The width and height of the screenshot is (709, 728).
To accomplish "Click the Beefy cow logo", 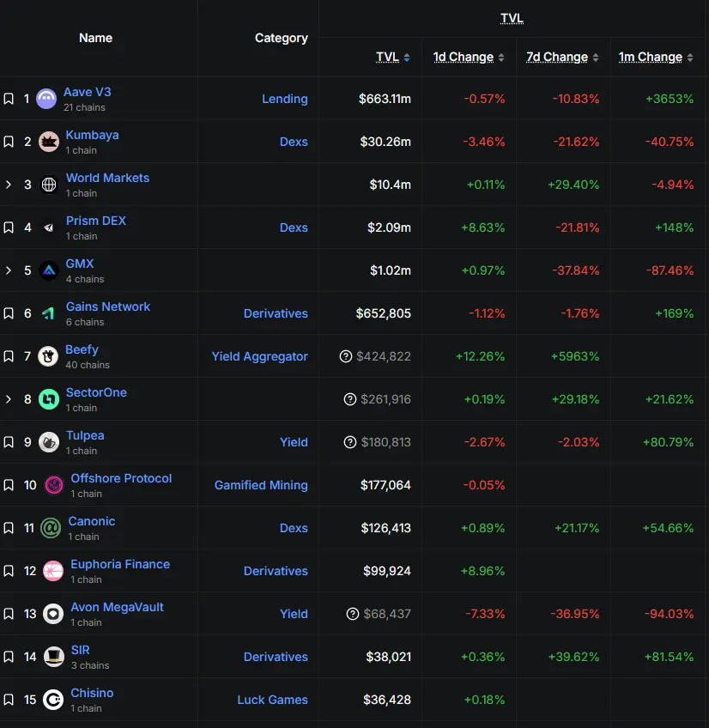I will 48,356.
